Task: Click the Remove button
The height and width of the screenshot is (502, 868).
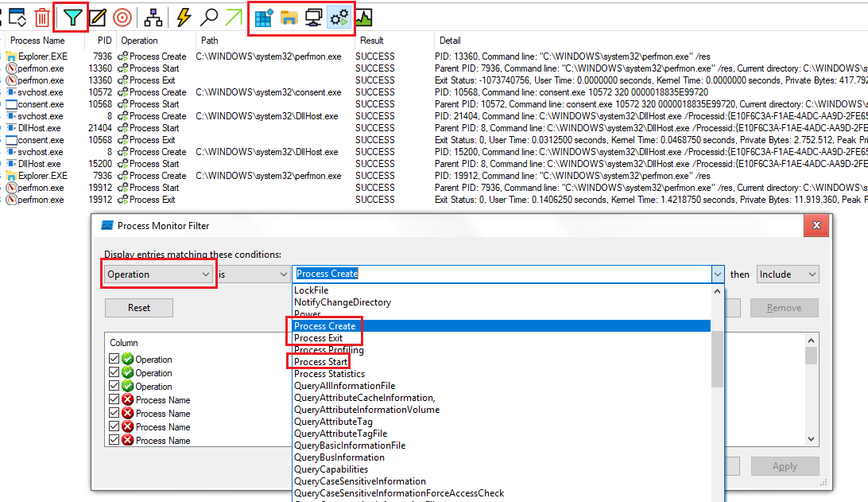Action: (784, 308)
